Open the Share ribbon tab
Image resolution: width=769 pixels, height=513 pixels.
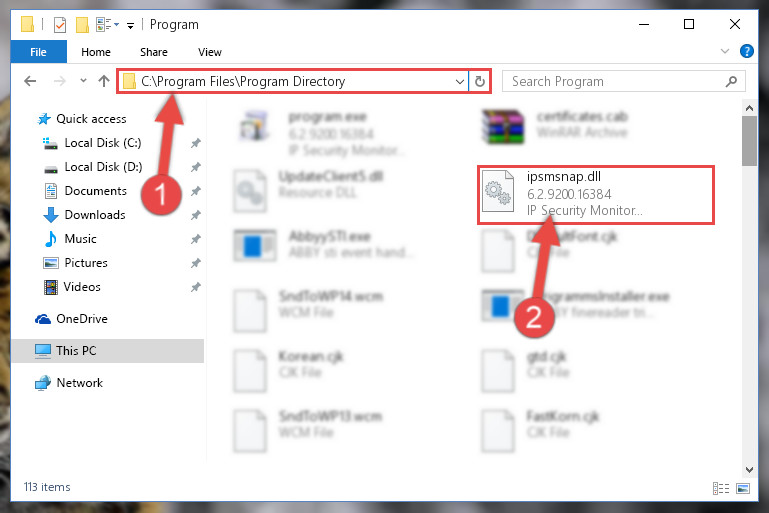tap(154, 52)
